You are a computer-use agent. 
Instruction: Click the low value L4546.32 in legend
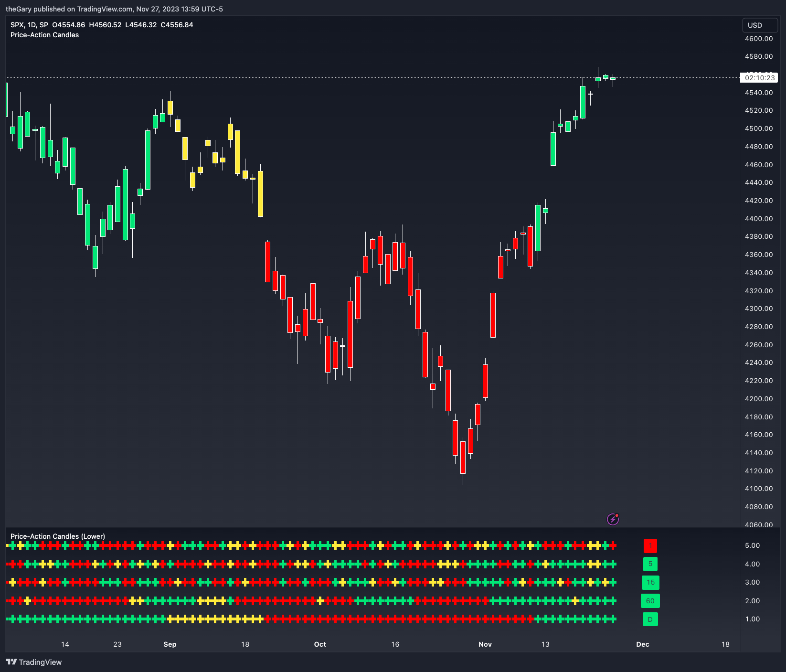[x=141, y=25]
